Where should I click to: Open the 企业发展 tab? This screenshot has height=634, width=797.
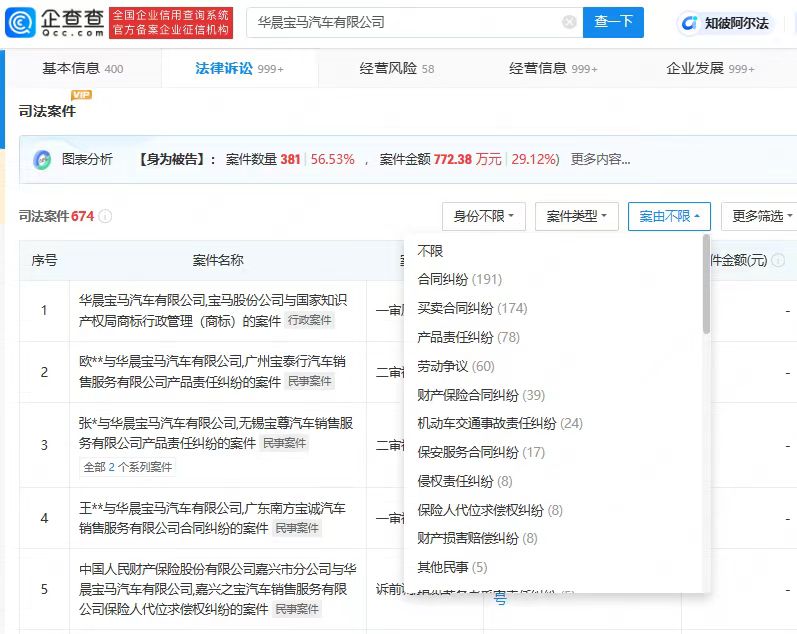point(710,69)
